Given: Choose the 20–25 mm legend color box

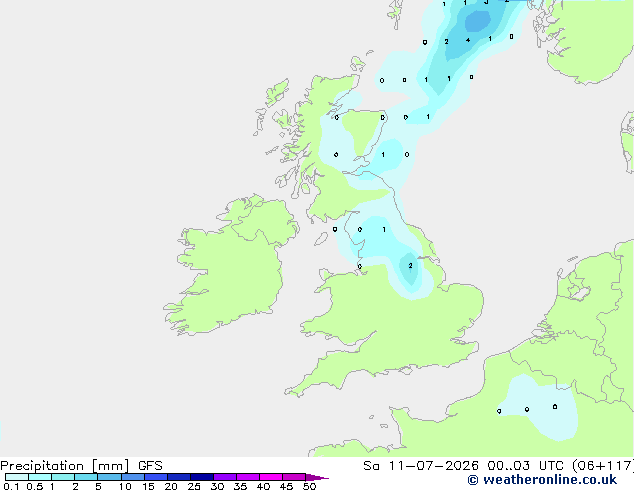Looking at the screenshot, I should [x=179, y=477].
